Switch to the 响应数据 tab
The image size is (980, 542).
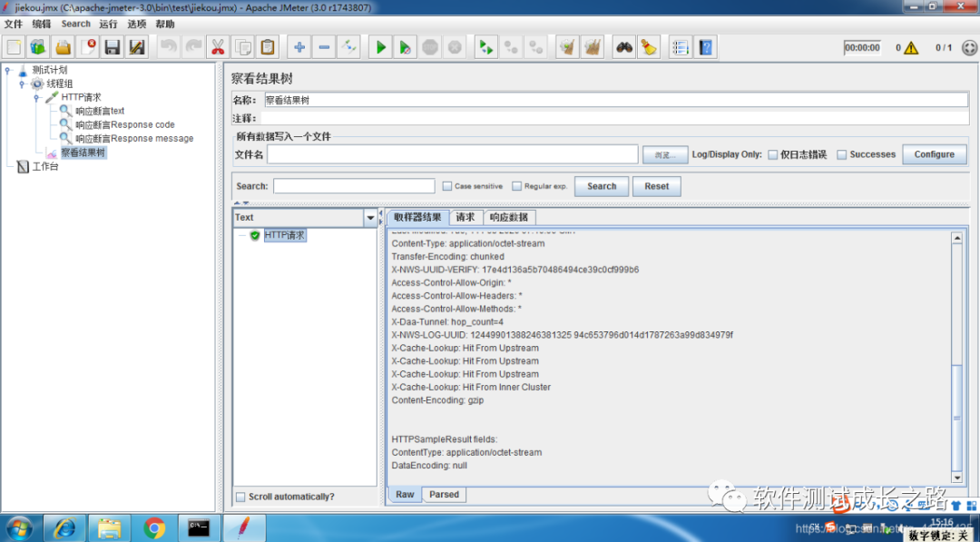coord(509,217)
